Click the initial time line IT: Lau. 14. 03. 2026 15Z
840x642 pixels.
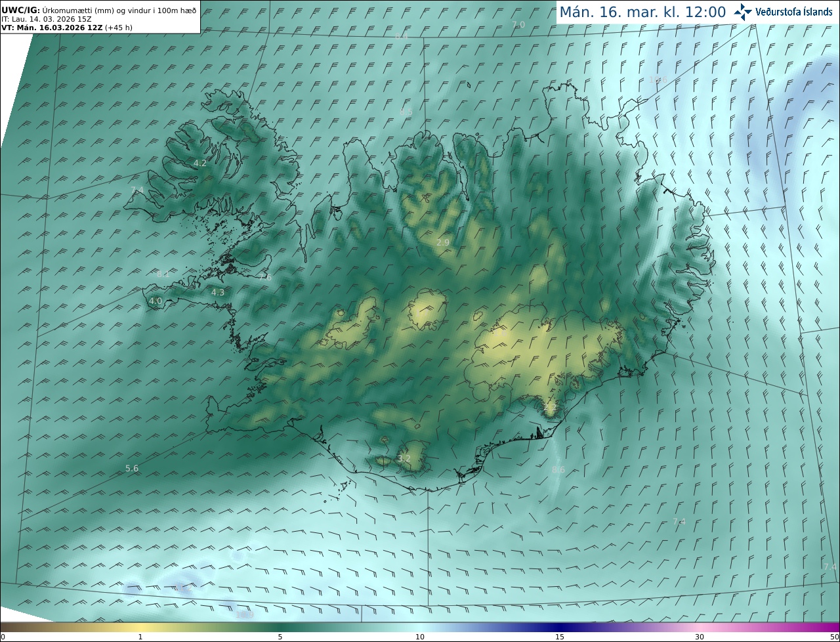45,19
